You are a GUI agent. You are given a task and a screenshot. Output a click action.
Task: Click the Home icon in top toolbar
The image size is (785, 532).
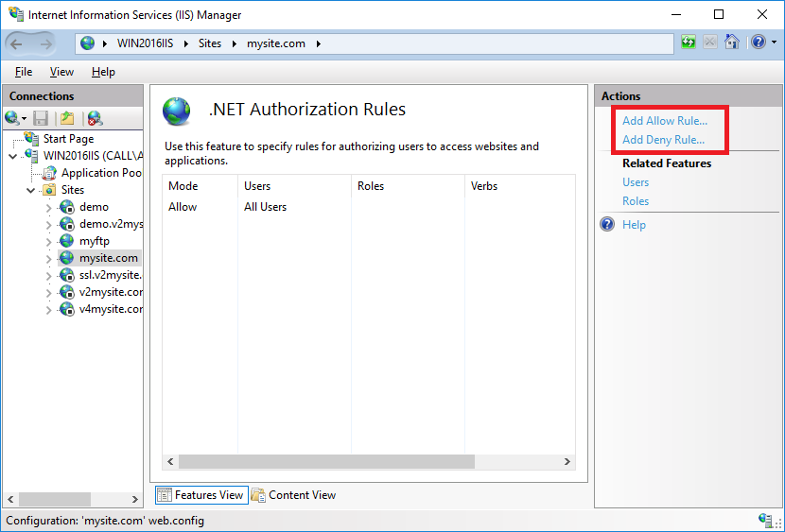point(732,42)
